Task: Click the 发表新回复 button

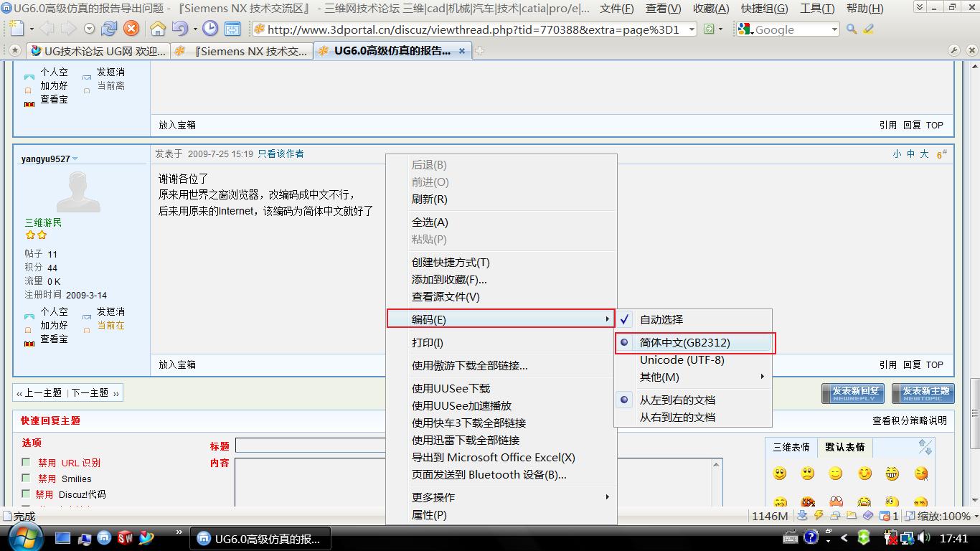Action: pyautogui.click(x=854, y=393)
